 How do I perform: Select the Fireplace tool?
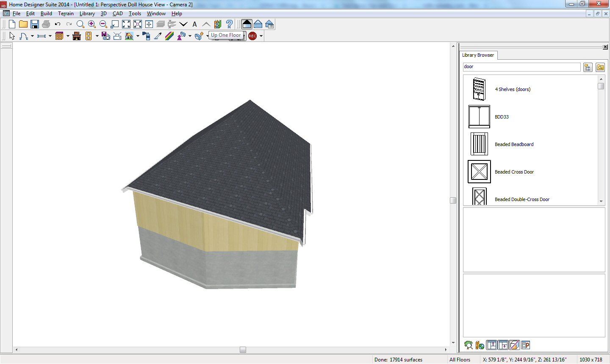(x=77, y=36)
